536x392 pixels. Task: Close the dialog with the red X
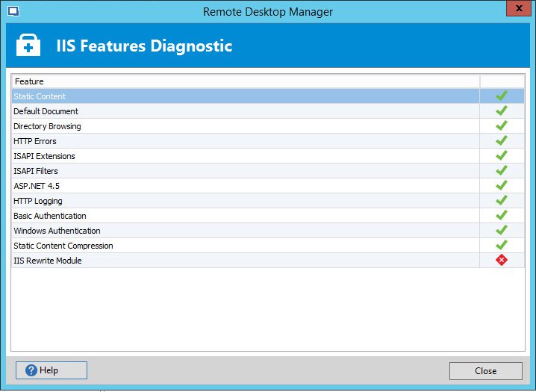pyautogui.click(x=519, y=8)
